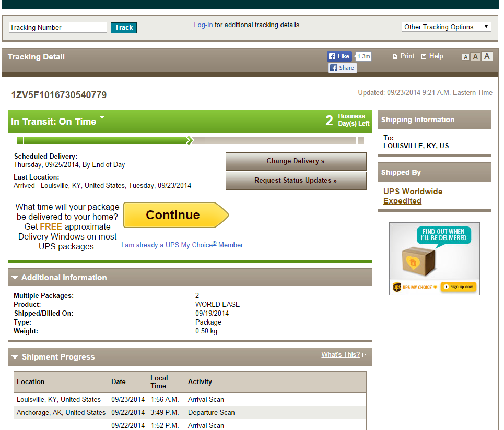The image size is (504, 430).
Task: Open Other Tracking Options dropdown
Action: (x=447, y=27)
